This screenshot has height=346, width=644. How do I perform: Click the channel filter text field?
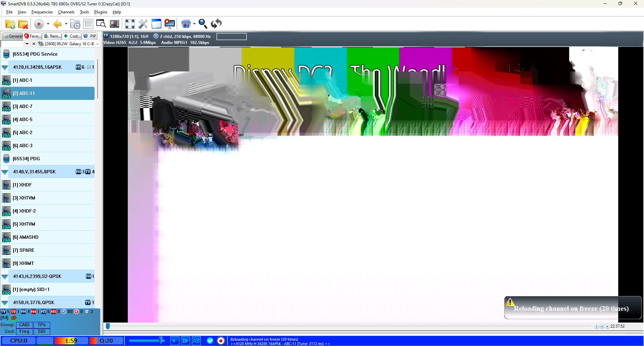click(x=12, y=44)
